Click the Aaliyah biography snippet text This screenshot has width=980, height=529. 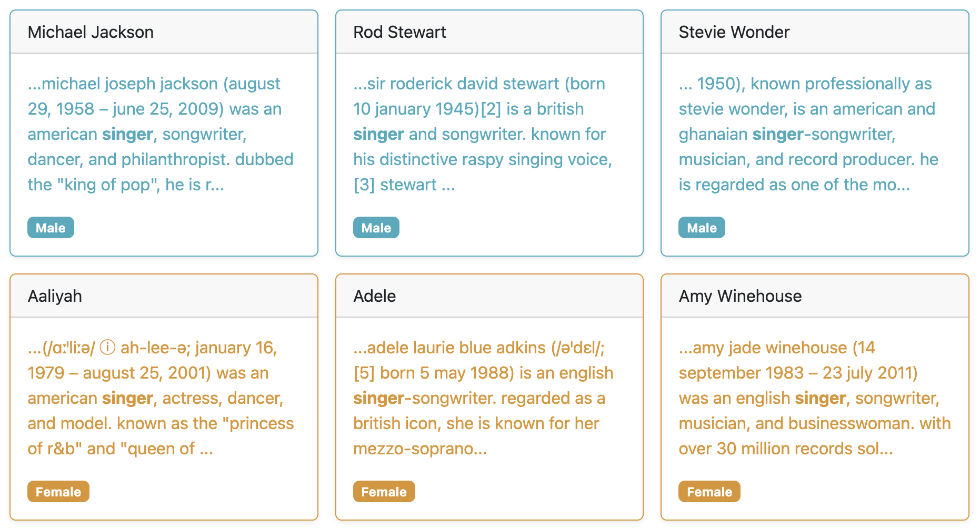click(161, 398)
